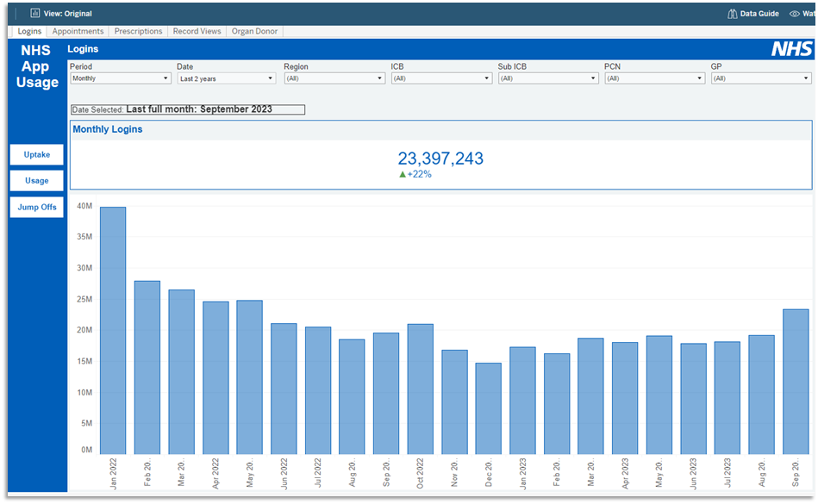Expand the Date dropdown showing Last 2 years
Screen dimensions: 818x504
tap(227, 78)
